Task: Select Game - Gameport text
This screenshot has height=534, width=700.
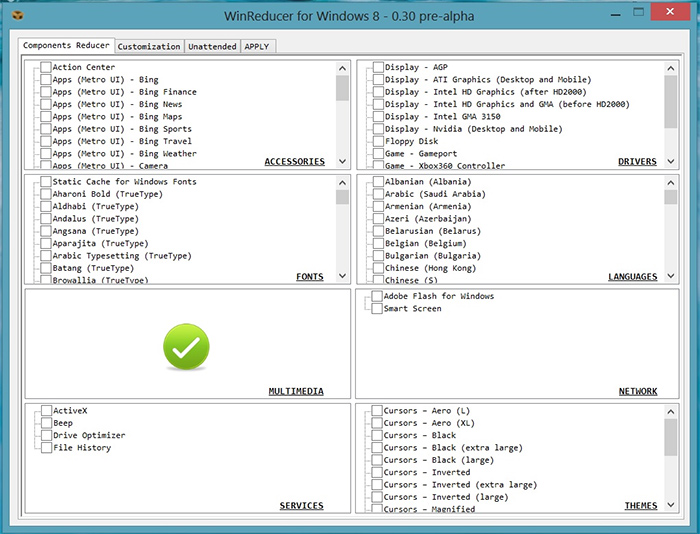Action: 421,154
